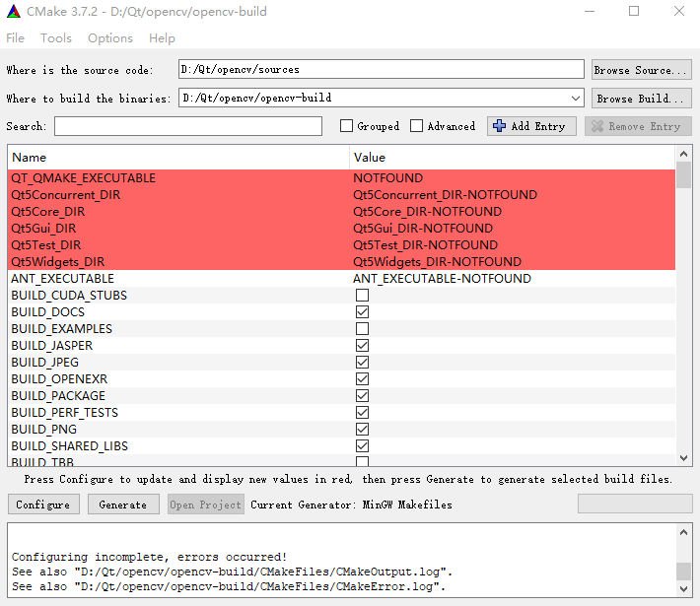Uncheck the BUILD_PNG checkbox

click(362, 429)
